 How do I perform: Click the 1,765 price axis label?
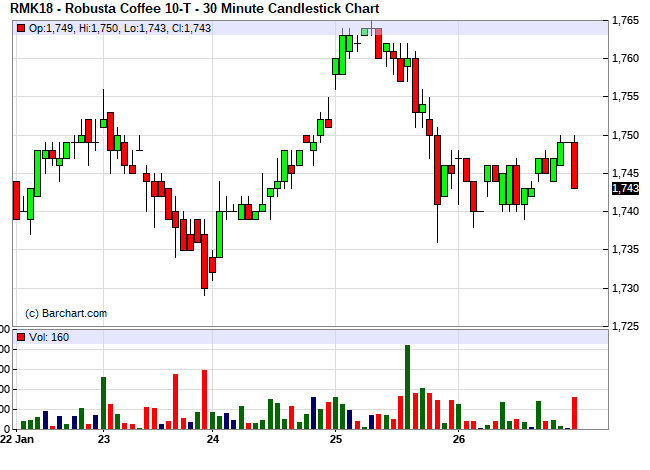pos(626,20)
